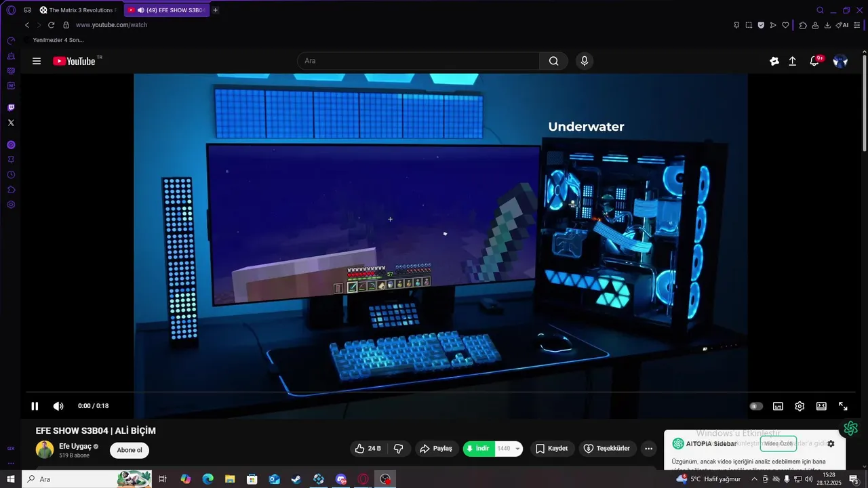This screenshot has width=868, height=488.
Task: Open Efe Uygaç channel name link
Action: pyautogui.click(x=75, y=446)
